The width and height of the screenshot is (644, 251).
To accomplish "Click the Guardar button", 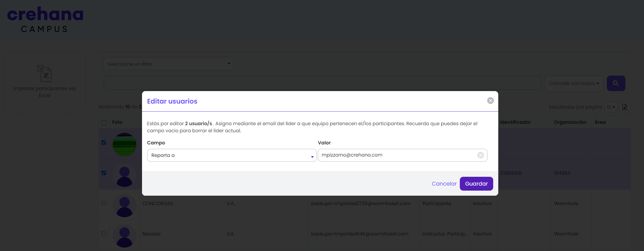I will tap(476, 184).
